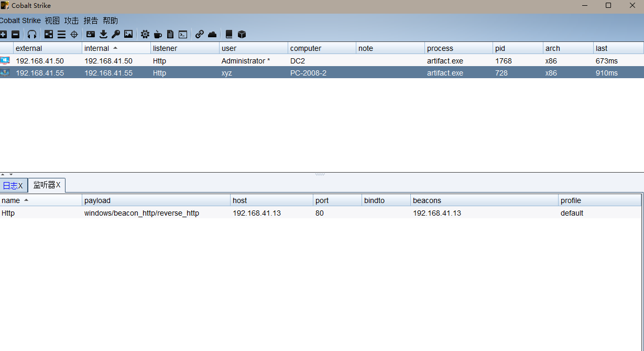Sort sessions by internal column header
The image size is (644, 351).
pyautogui.click(x=116, y=48)
